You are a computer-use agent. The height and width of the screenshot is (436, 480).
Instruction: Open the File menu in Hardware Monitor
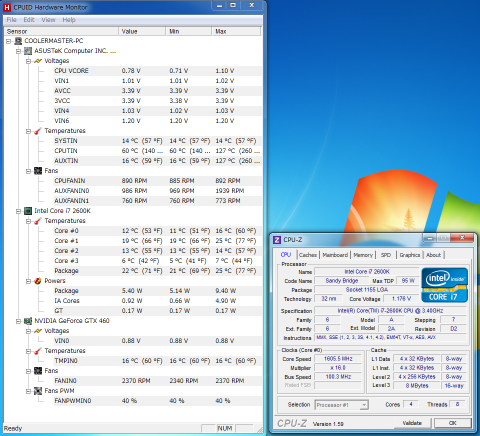(12, 20)
